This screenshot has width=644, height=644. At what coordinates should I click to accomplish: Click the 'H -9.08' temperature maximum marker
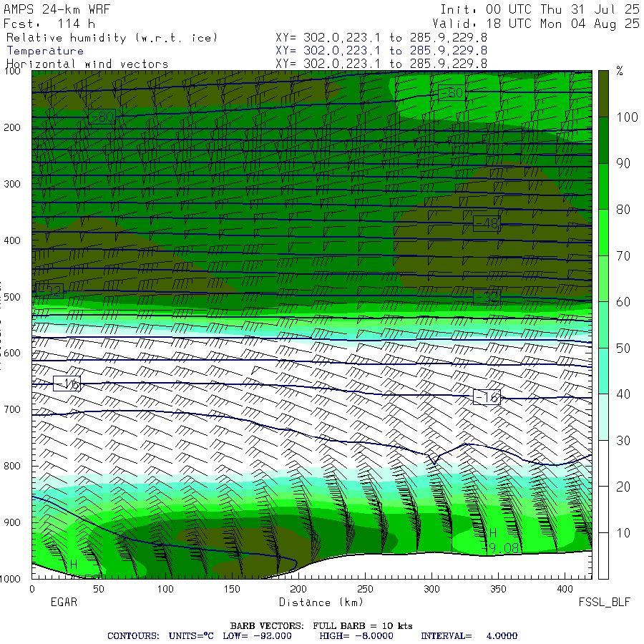(x=499, y=541)
